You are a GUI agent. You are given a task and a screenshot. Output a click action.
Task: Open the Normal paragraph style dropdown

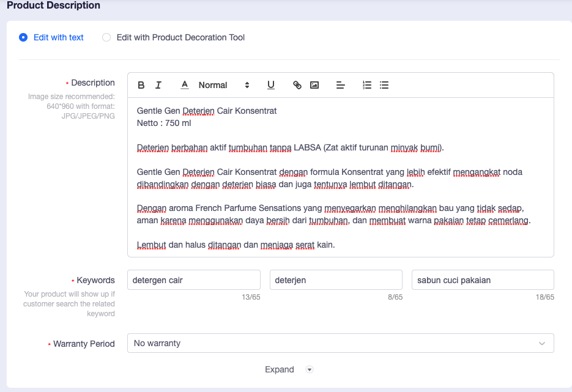tap(224, 86)
